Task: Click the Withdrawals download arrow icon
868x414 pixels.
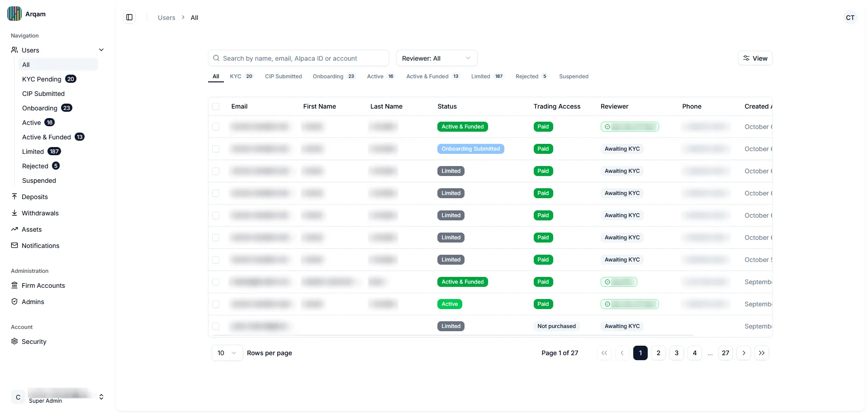Action: pyautogui.click(x=14, y=213)
